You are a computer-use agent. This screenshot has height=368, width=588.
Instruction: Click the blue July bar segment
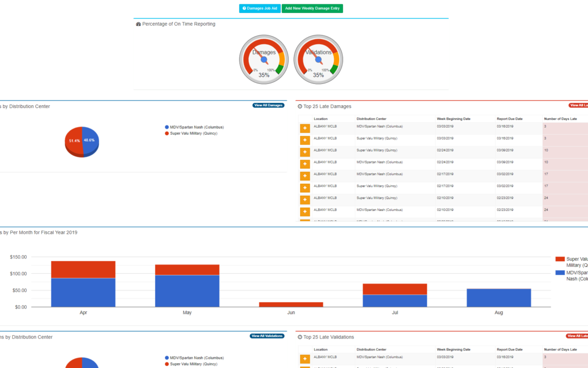(395, 301)
